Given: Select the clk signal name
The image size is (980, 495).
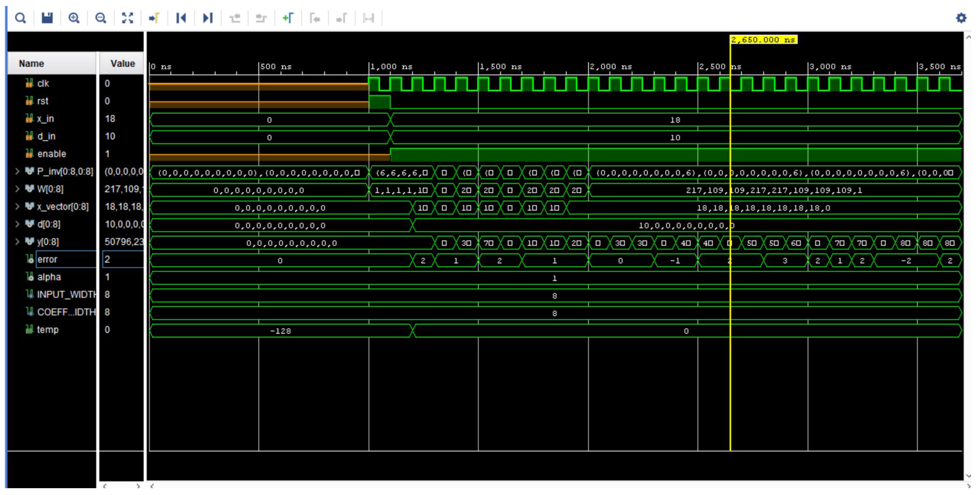Looking at the screenshot, I should 43,84.
